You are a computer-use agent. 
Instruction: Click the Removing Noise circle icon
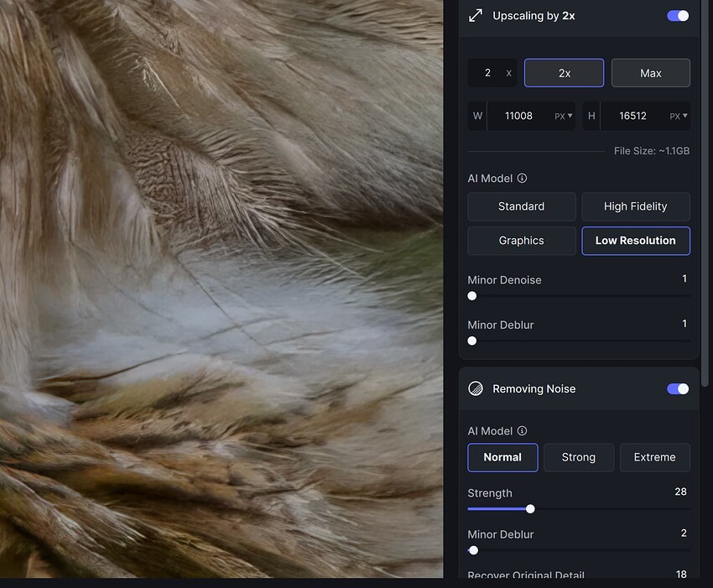tap(476, 389)
